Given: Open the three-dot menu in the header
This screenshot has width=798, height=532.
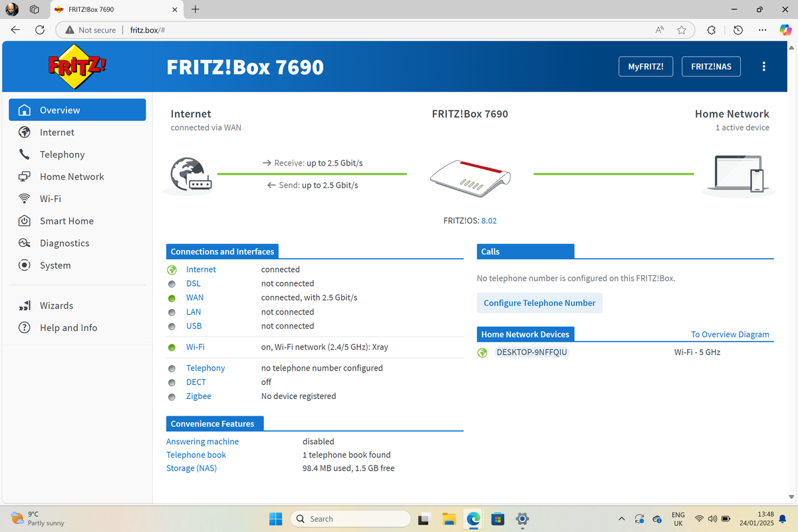Looking at the screenshot, I should point(763,66).
